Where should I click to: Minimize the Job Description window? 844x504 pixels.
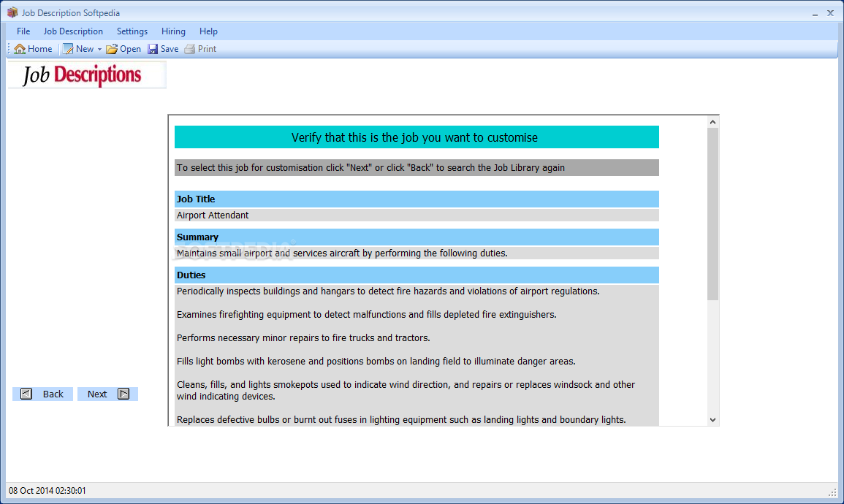815,13
